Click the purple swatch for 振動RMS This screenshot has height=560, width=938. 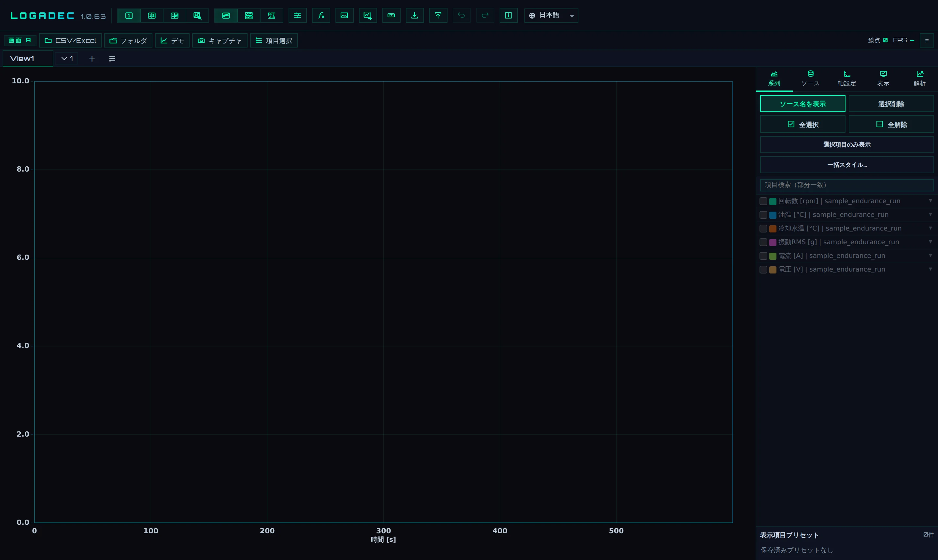point(773,242)
